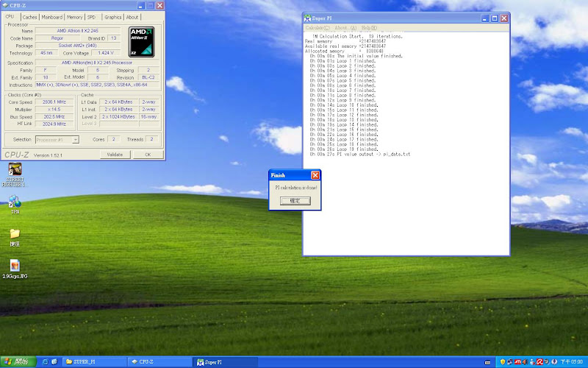The image size is (588, 368).
Task: Click the Technology value 45 nm
Action: pos(46,53)
